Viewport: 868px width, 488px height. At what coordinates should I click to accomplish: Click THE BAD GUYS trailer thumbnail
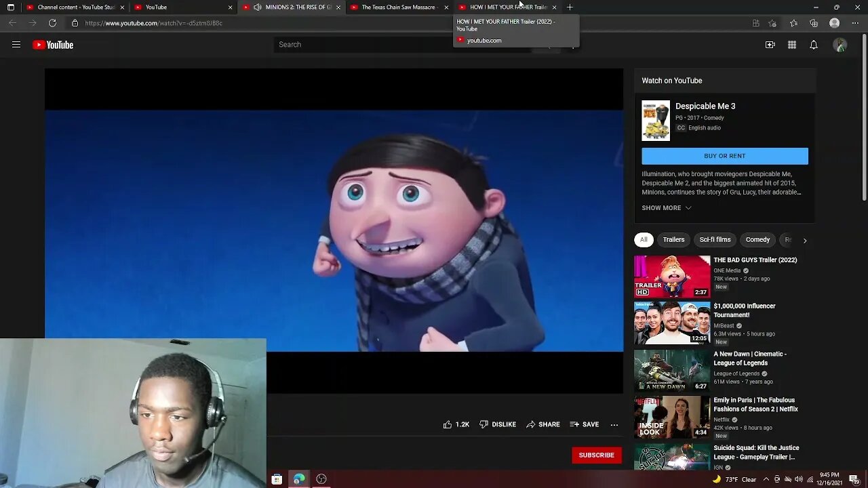click(672, 277)
